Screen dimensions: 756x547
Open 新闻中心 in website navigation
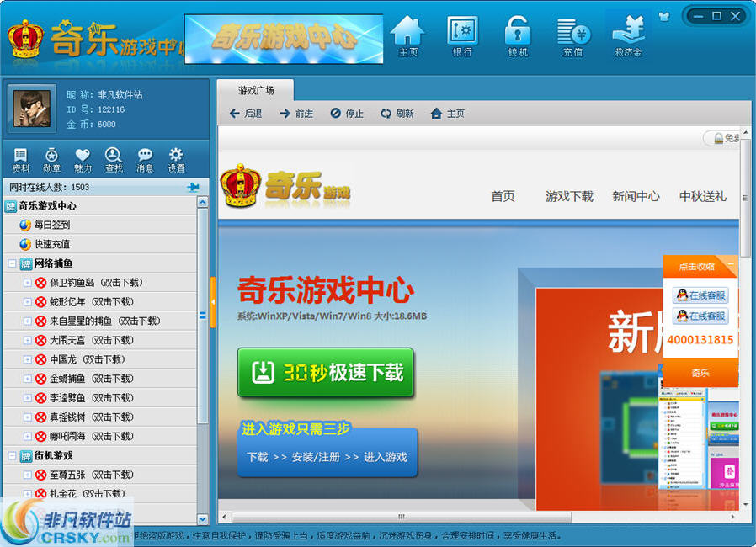636,196
